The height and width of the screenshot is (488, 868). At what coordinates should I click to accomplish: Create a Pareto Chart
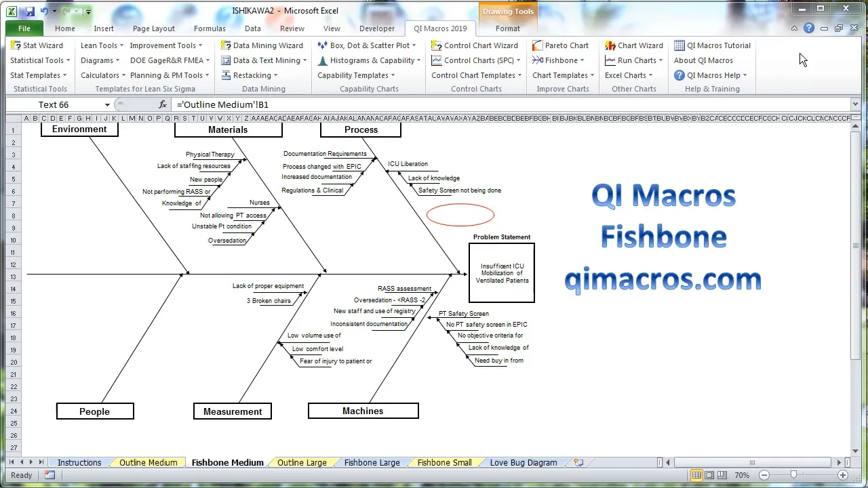point(560,45)
